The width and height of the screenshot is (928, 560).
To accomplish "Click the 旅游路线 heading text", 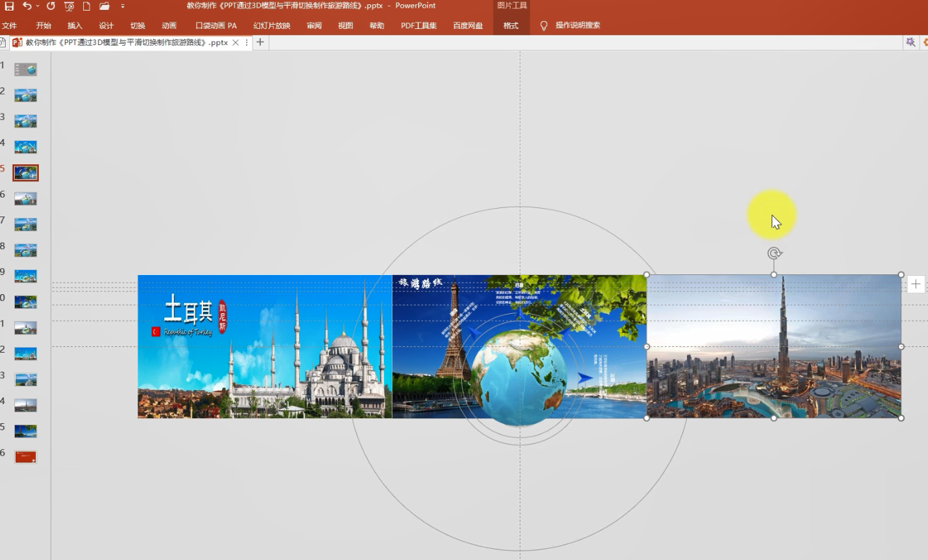I will (x=420, y=283).
